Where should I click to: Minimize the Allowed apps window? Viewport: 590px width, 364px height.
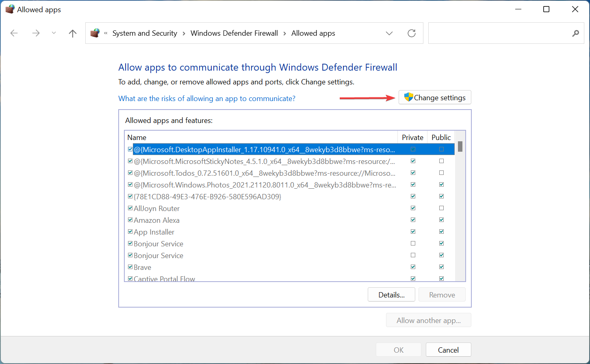point(518,9)
